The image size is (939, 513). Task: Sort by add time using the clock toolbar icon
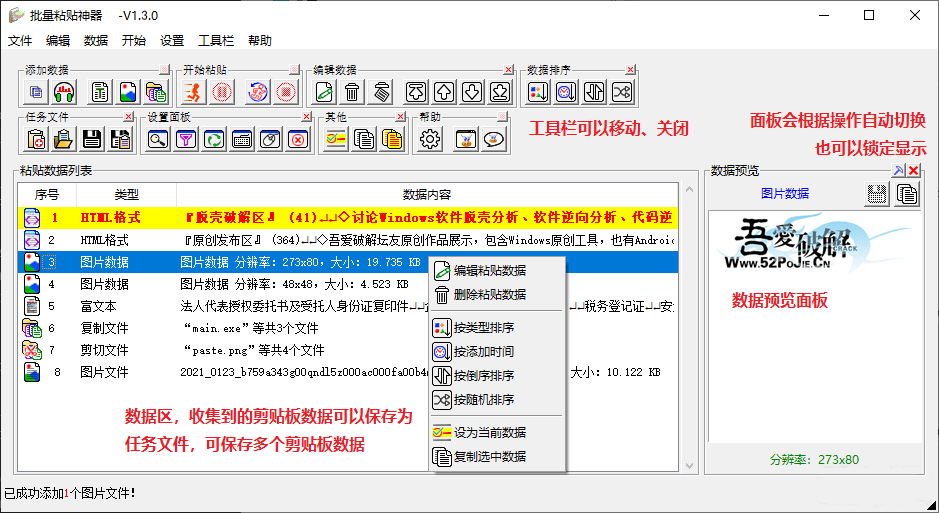566,92
